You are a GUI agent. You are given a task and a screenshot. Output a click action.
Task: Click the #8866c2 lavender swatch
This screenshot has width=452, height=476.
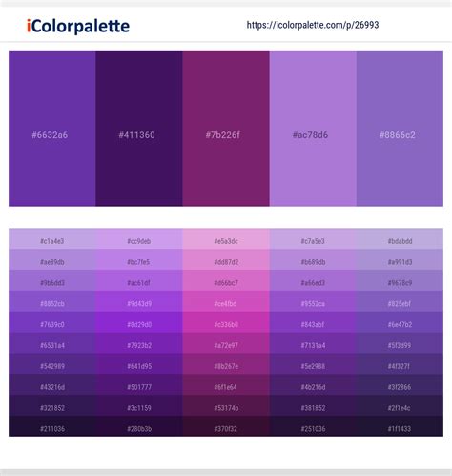point(400,129)
